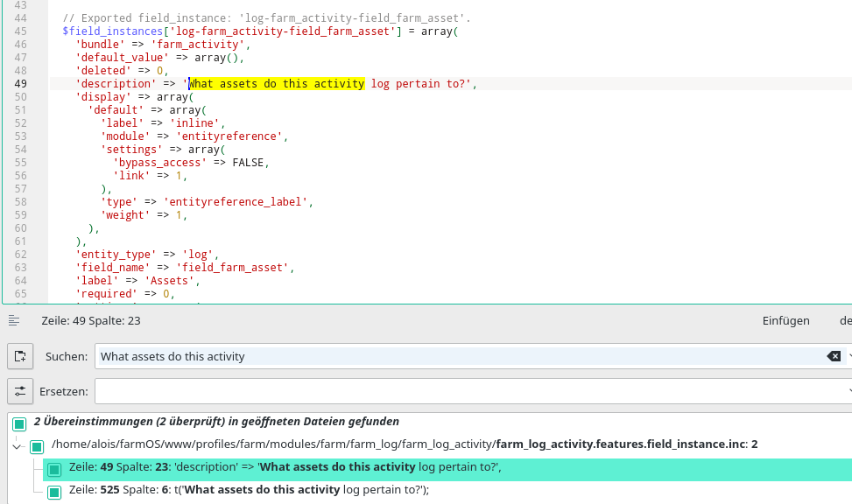Screen dimensions: 852x504
Task: Clear the search text with the X icon
Action: 834,356
